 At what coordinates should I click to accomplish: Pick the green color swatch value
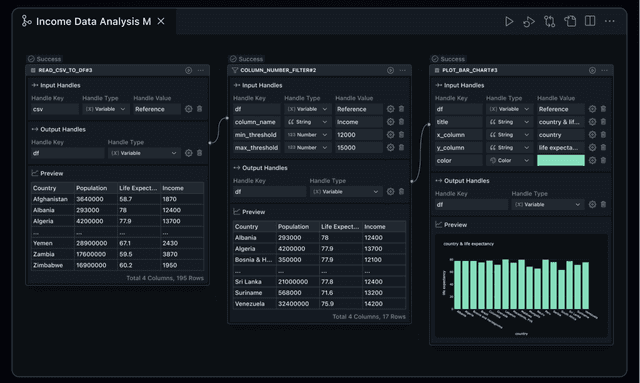pyautogui.click(x=561, y=160)
